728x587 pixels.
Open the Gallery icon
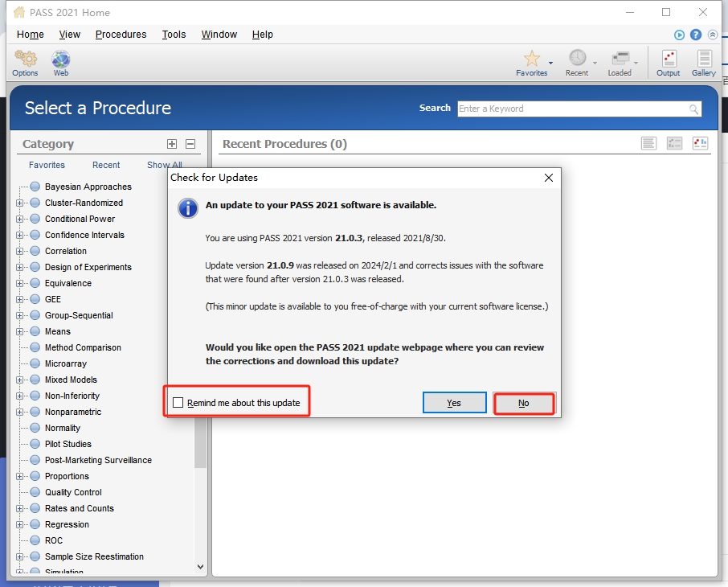click(x=705, y=59)
